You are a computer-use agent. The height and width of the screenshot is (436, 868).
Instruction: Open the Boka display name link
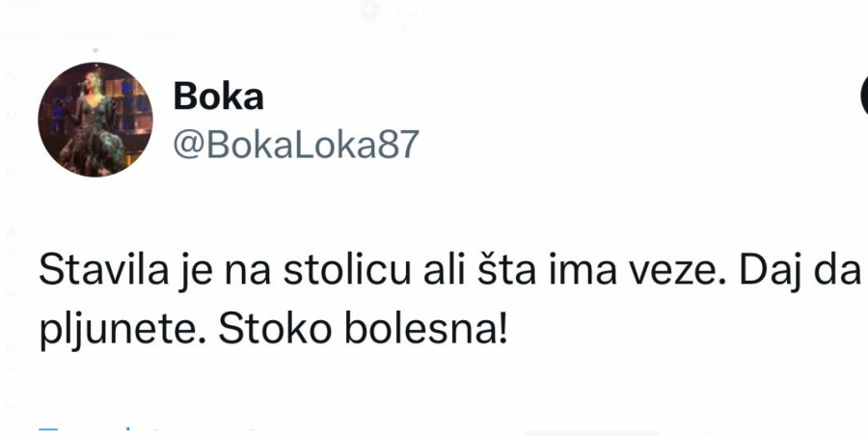coord(218,96)
